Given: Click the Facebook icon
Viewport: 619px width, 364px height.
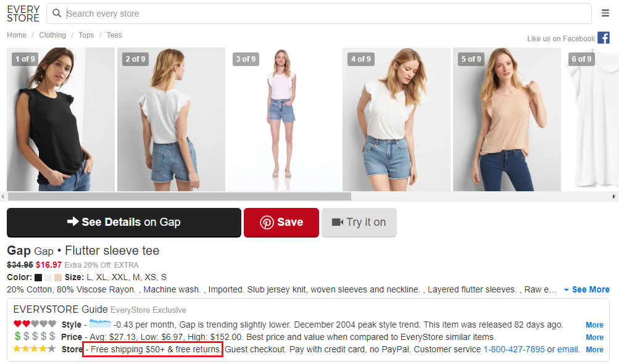Looking at the screenshot, I should pyautogui.click(x=603, y=38).
